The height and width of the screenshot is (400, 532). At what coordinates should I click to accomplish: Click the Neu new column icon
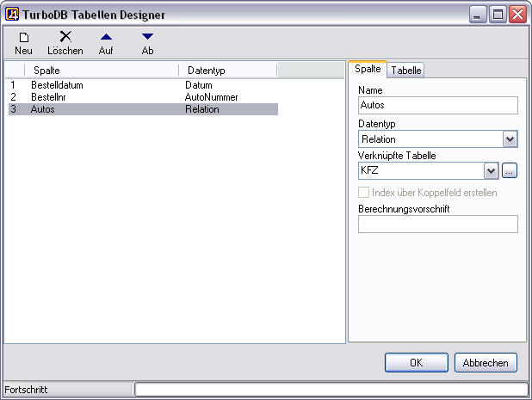coord(24,37)
